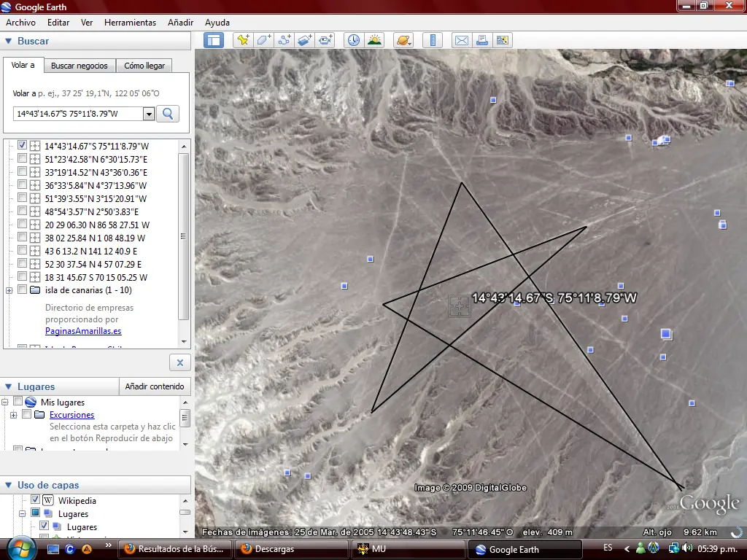The height and width of the screenshot is (560, 747).
Task: Expand the isla de canarias folder
Action: (x=9, y=290)
